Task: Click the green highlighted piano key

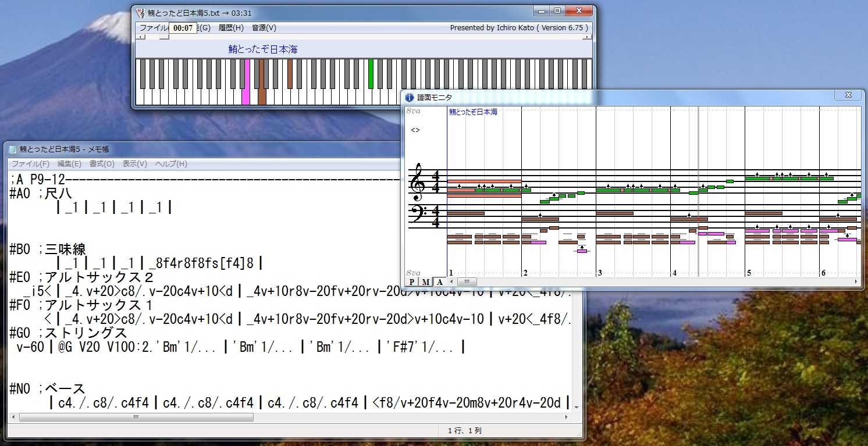Action: tap(371, 73)
